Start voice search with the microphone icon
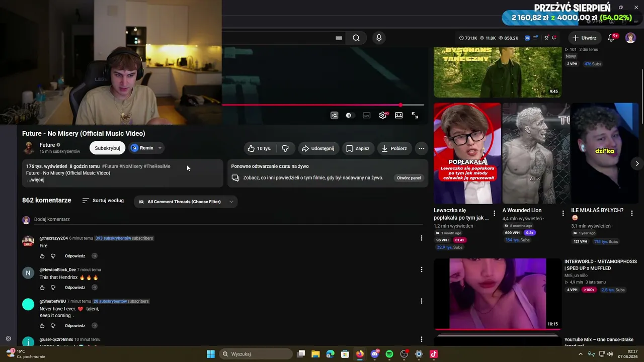The image size is (644, 362). point(379,38)
